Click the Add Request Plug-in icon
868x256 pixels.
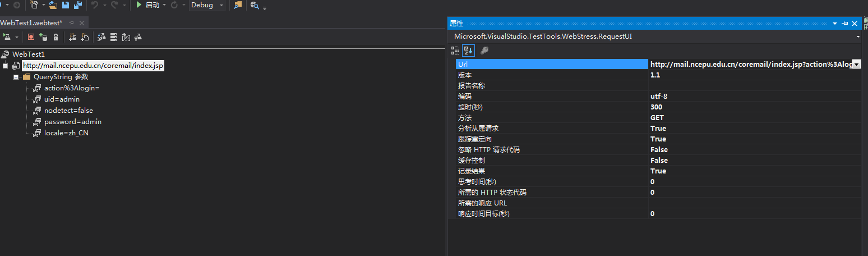(x=85, y=36)
